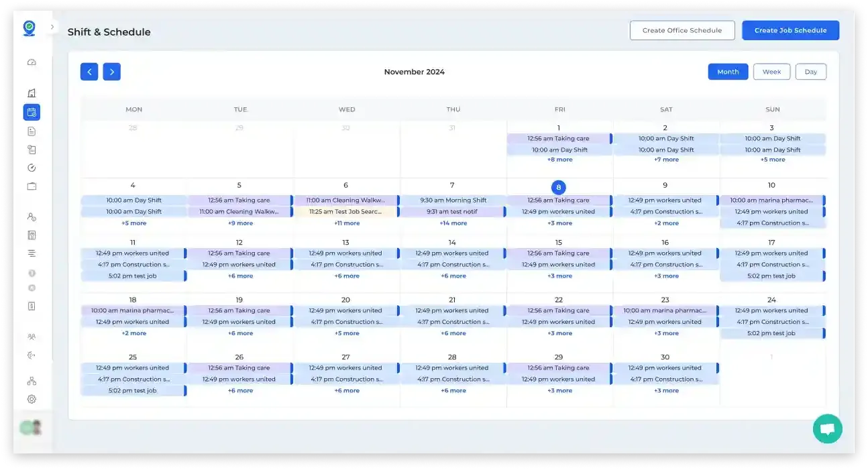The height and width of the screenshot is (470, 868).
Task: Open the dollar invoice icon in sidebar
Action: pyautogui.click(x=32, y=306)
